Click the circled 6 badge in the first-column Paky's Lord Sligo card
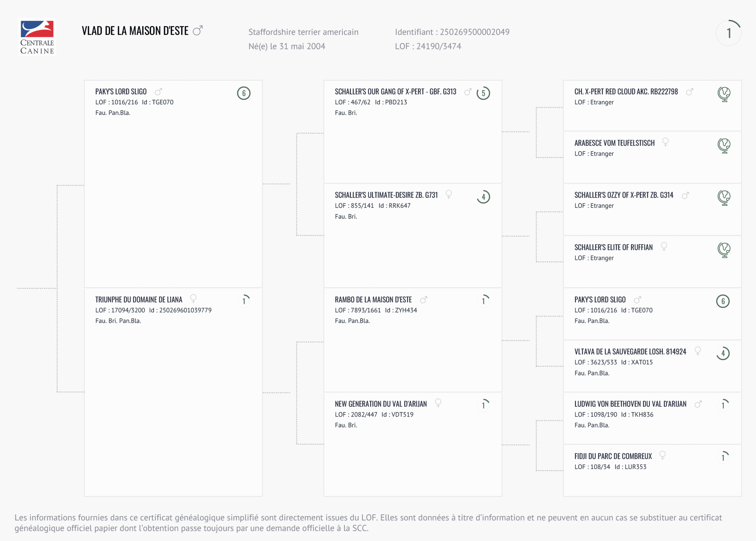 [x=244, y=93]
